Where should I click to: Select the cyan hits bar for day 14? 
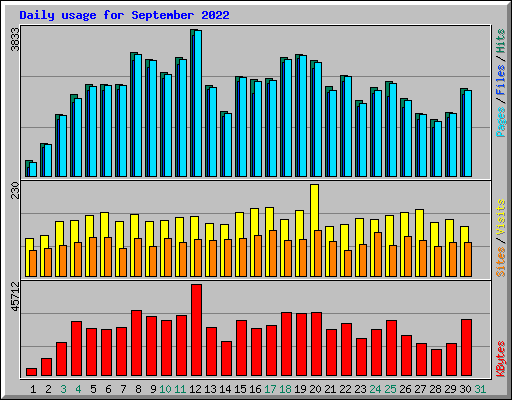[228, 145]
